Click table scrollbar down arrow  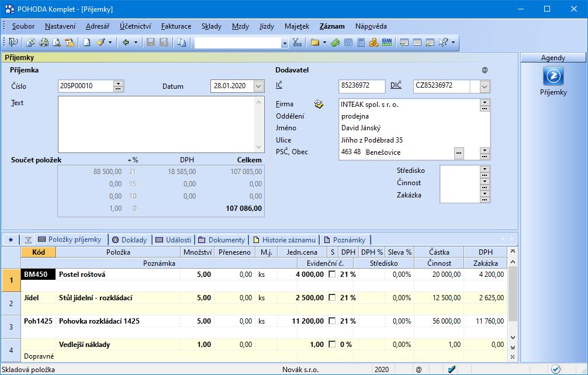513,338
